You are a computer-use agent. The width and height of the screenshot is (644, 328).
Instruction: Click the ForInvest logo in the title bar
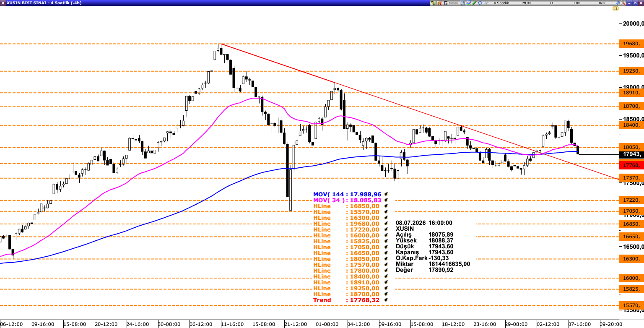click(x=451, y=3)
